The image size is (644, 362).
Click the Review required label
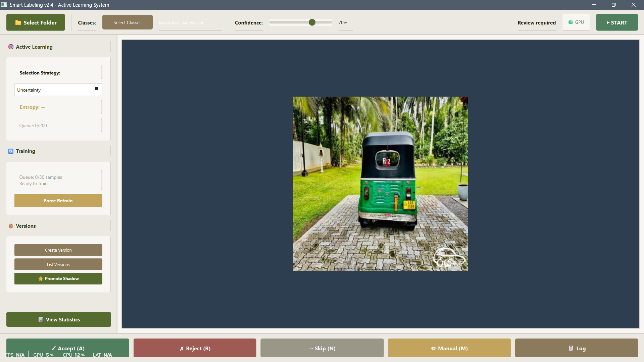537,23
